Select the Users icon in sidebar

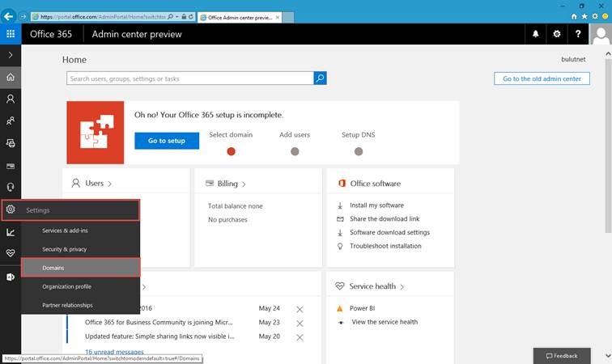click(11, 99)
